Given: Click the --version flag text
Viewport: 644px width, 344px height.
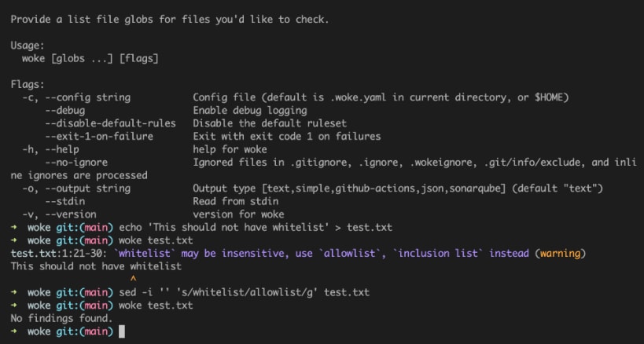Looking at the screenshot, I should coord(71,214).
